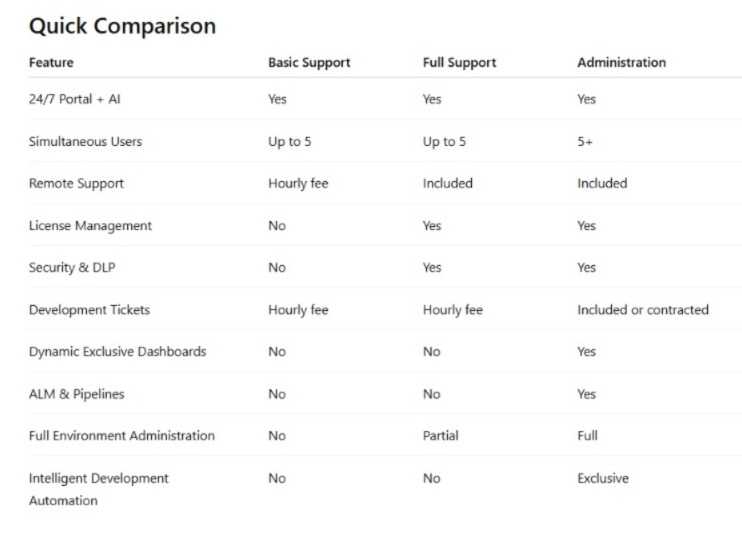Select the Simultaneous Users row label
The width and height of the screenshot is (742, 541).
[x=85, y=141]
